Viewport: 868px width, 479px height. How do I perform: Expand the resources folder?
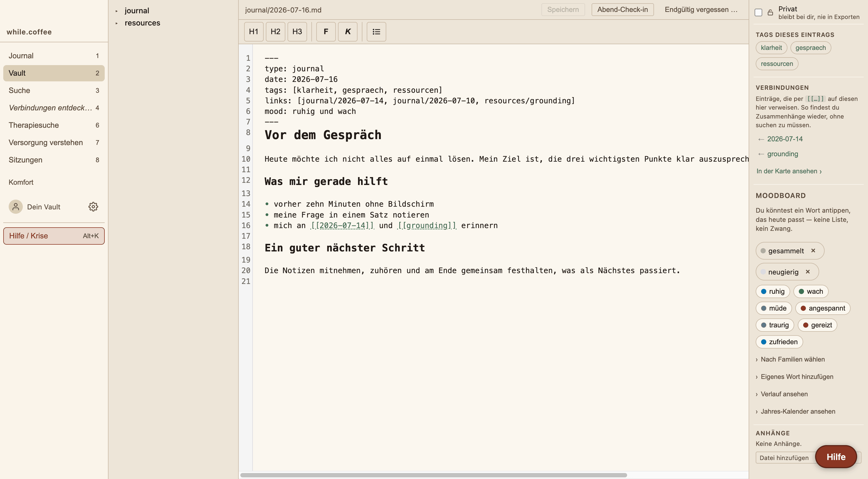pyautogui.click(x=117, y=23)
